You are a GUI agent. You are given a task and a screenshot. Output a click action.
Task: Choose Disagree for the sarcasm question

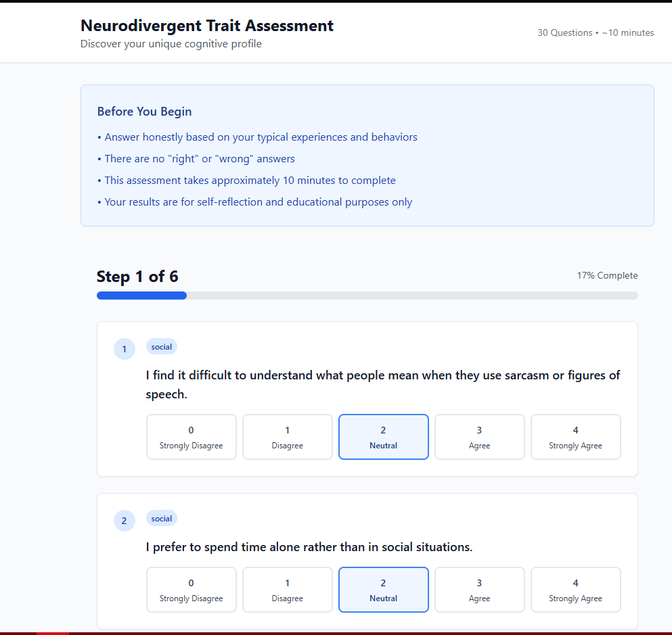coord(287,437)
